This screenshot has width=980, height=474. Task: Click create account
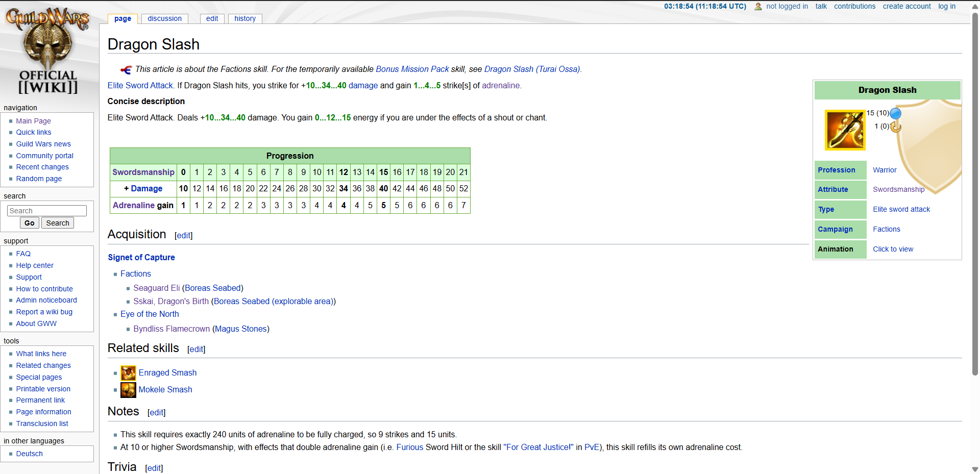pyautogui.click(x=906, y=6)
